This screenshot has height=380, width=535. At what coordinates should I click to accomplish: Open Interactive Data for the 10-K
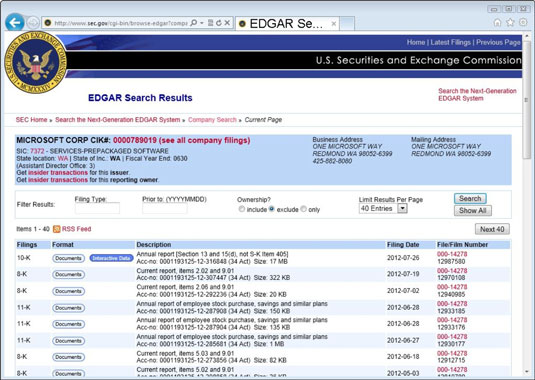pyautogui.click(x=111, y=258)
